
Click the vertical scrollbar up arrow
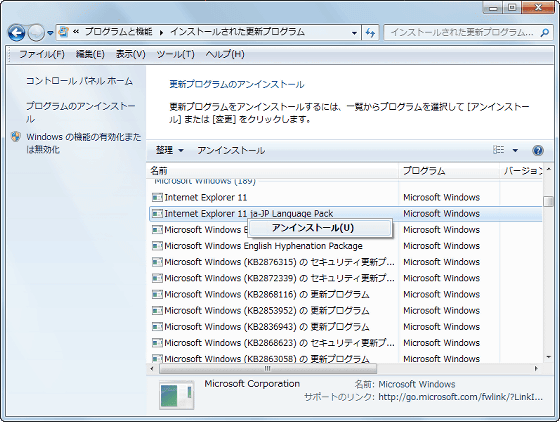tap(549, 170)
